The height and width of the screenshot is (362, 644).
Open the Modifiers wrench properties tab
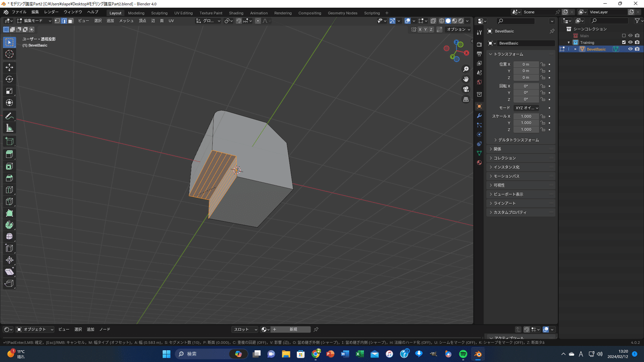pos(479,116)
